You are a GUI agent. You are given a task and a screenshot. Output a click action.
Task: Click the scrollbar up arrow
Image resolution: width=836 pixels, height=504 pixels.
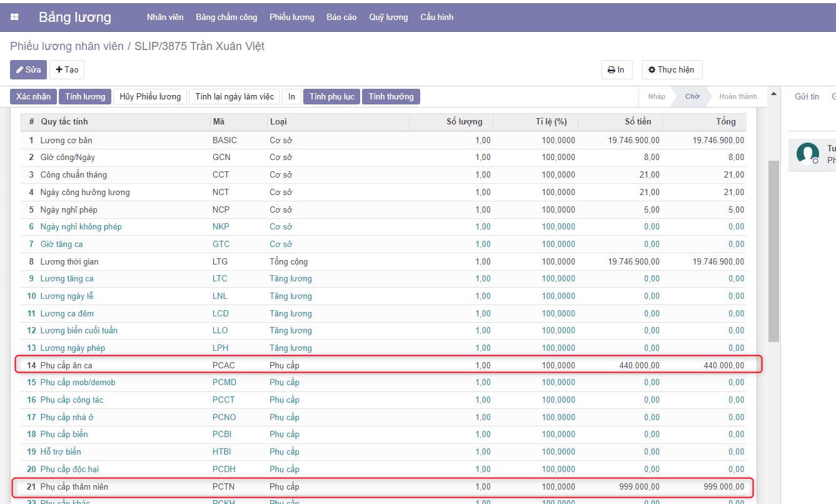click(x=773, y=94)
